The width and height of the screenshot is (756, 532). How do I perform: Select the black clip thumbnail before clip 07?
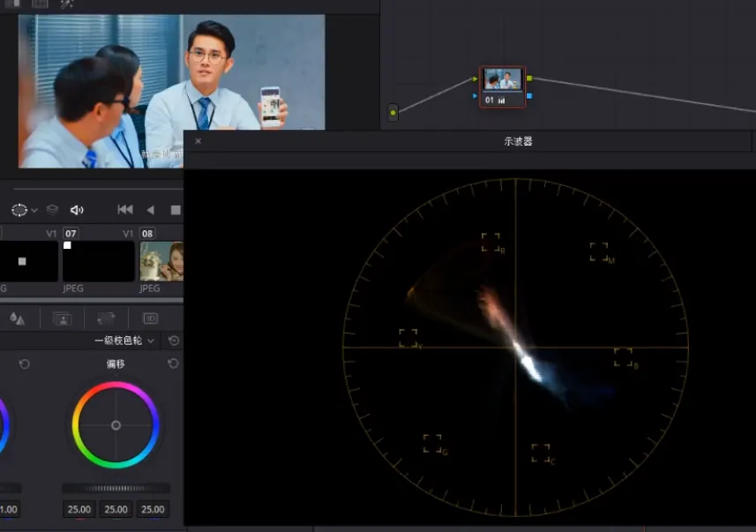[x=29, y=261]
